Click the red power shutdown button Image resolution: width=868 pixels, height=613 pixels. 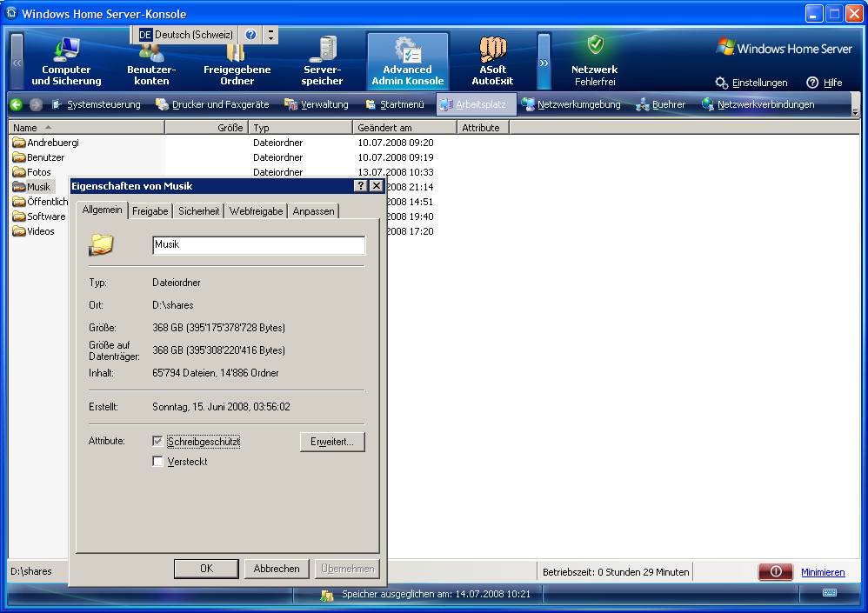pyautogui.click(x=775, y=572)
